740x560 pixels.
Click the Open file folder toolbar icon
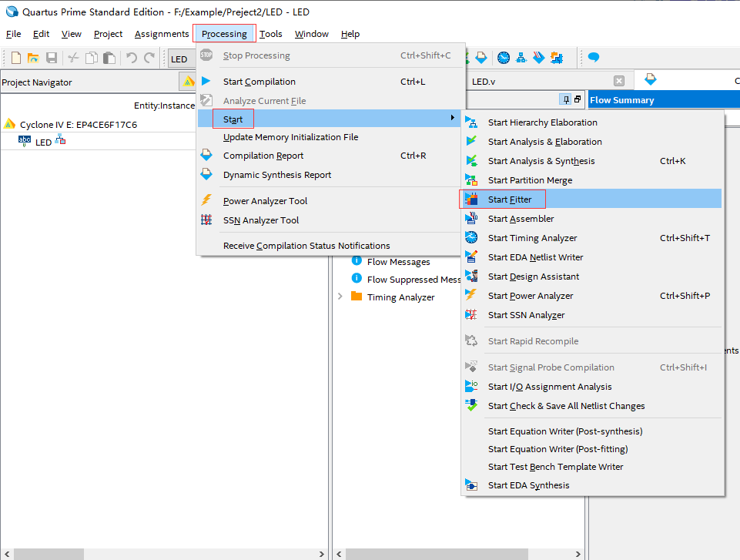click(x=33, y=58)
